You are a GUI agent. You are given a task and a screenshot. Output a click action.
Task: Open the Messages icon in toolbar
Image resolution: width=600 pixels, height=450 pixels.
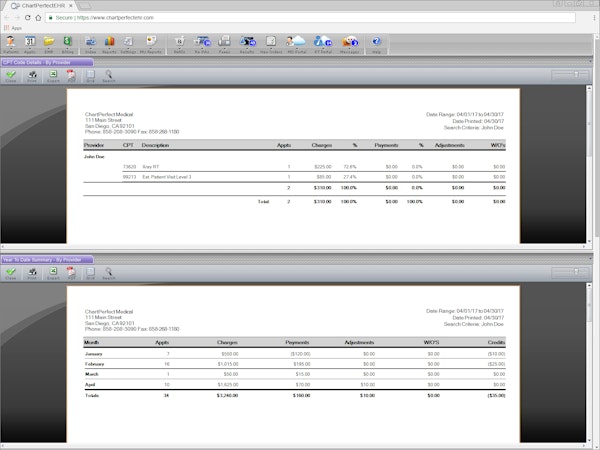point(350,43)
